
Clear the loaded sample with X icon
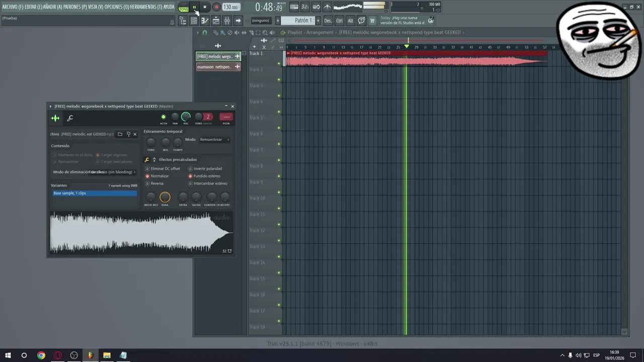pos(135,134)
